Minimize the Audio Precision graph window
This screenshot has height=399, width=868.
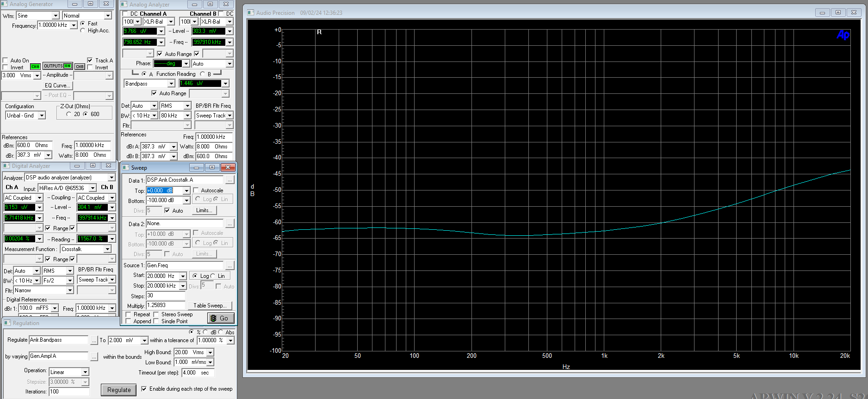[822, 12]
